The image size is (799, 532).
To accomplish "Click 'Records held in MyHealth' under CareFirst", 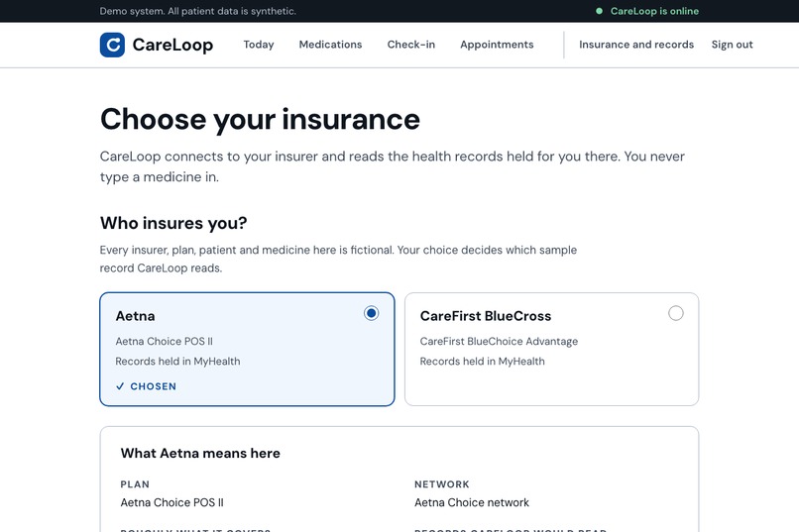I will tap(482, 362).
